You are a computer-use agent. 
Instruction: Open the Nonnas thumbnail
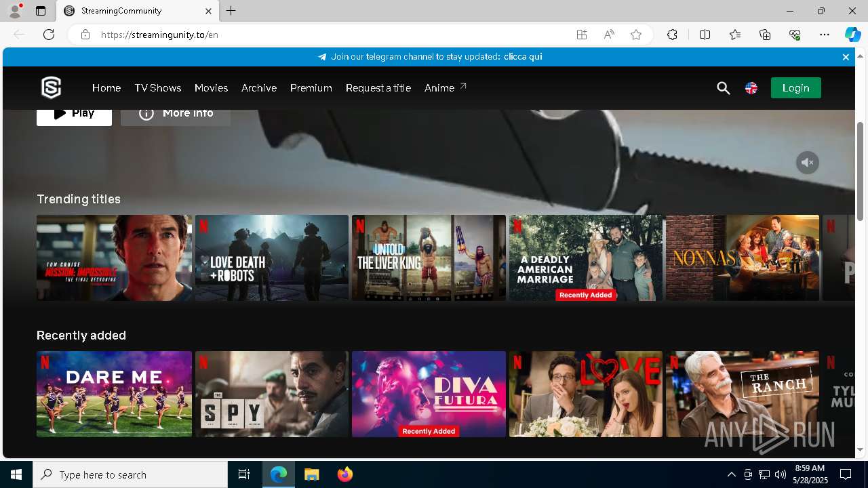tap(743, 258)
